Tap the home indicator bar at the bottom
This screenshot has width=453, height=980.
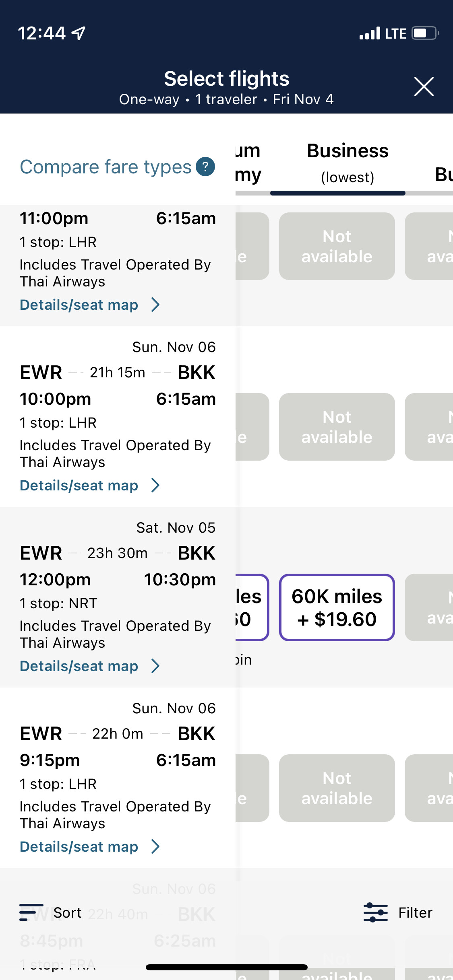click(227, 967)
